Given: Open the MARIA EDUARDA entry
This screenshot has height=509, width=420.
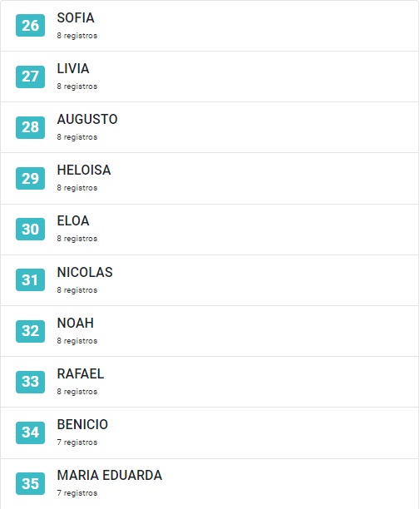Looking at the screenshot, I should (210, 484).
